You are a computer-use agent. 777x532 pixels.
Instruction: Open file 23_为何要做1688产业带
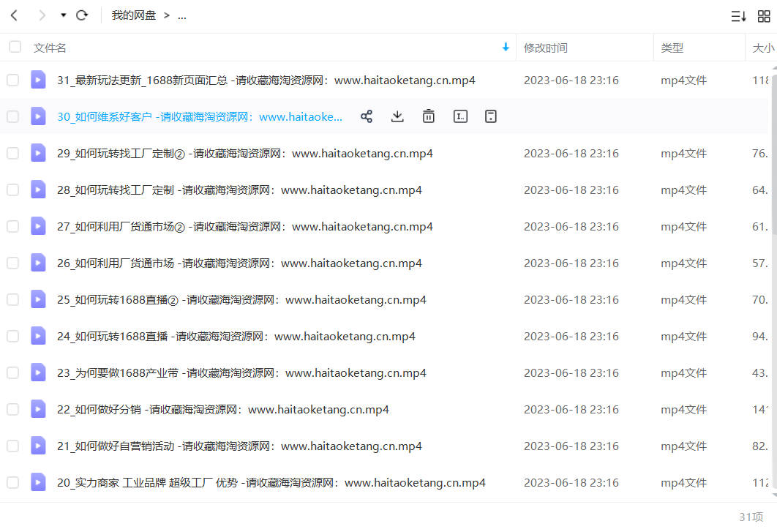[242, 373]
